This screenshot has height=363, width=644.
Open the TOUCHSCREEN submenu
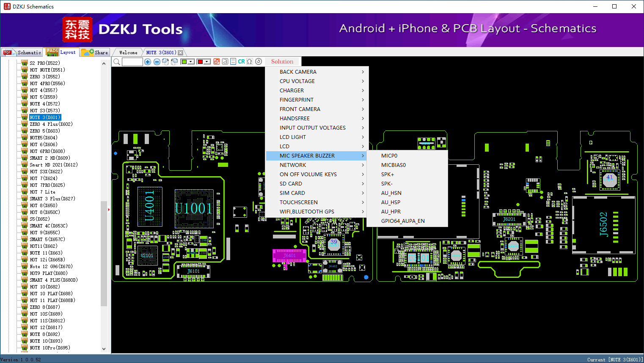click(x=317, y=202)
